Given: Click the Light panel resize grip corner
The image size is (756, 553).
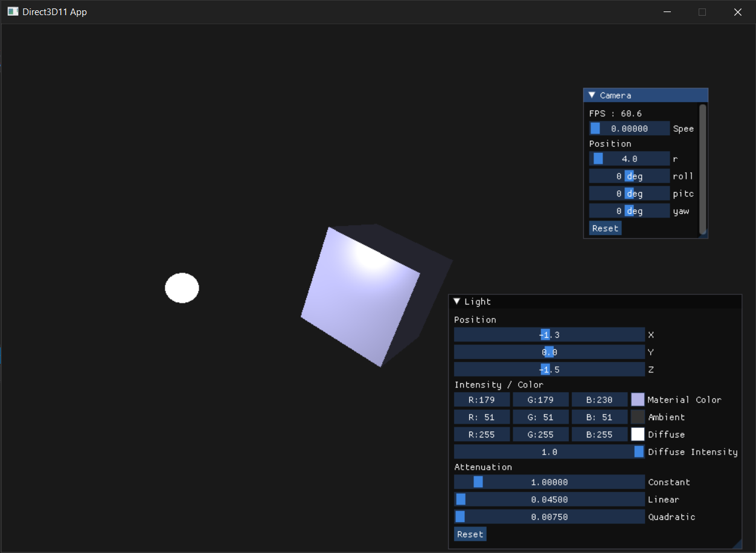Looking at the screenshot, I should click(737, 544).
